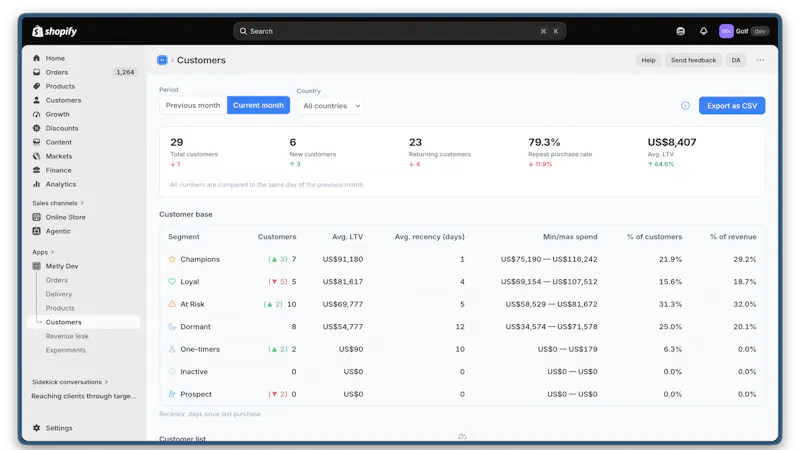The height and width of the screenshot is (450, 800).
Task: Open the Settings gear icon
Action: click(x=36, y=428)
